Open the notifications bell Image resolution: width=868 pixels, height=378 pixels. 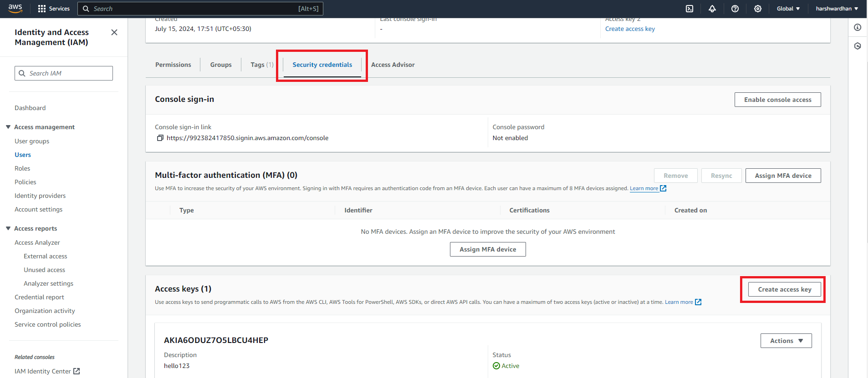tap(712, 9)
